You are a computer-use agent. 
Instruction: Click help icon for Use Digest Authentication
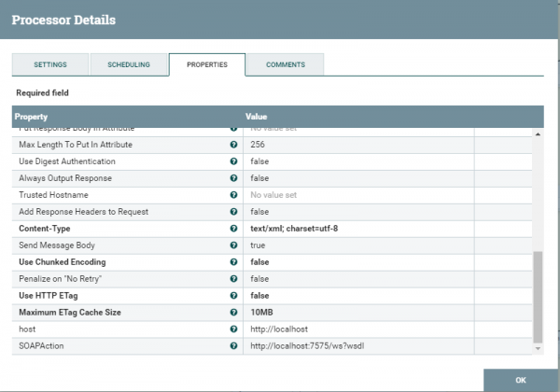[233, 161]
